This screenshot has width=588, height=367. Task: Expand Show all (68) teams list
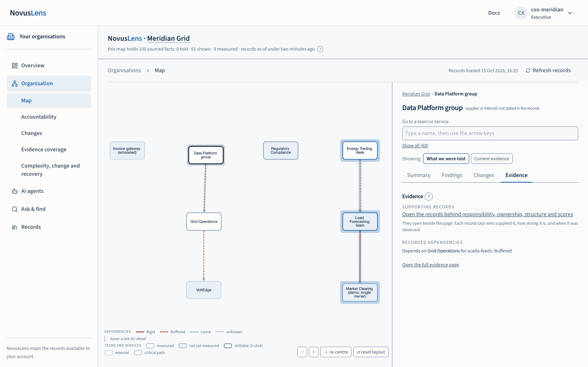[x=415, y=146]
